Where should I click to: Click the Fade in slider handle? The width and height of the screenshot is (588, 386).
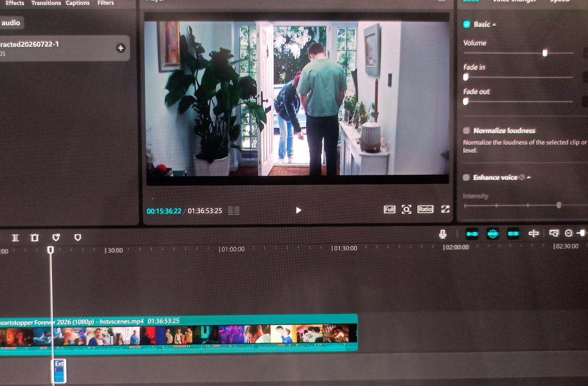coord(465,77)
